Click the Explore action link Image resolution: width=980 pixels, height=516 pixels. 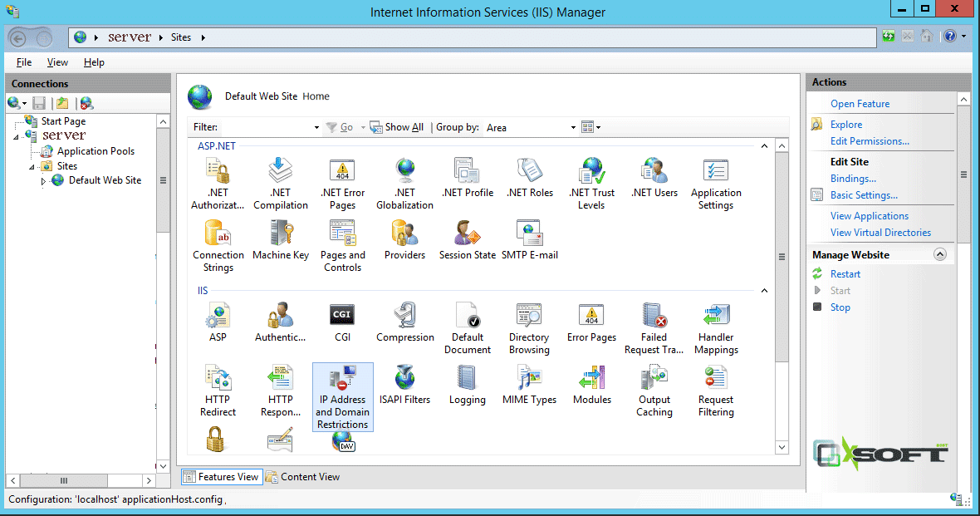click(846, 125)
